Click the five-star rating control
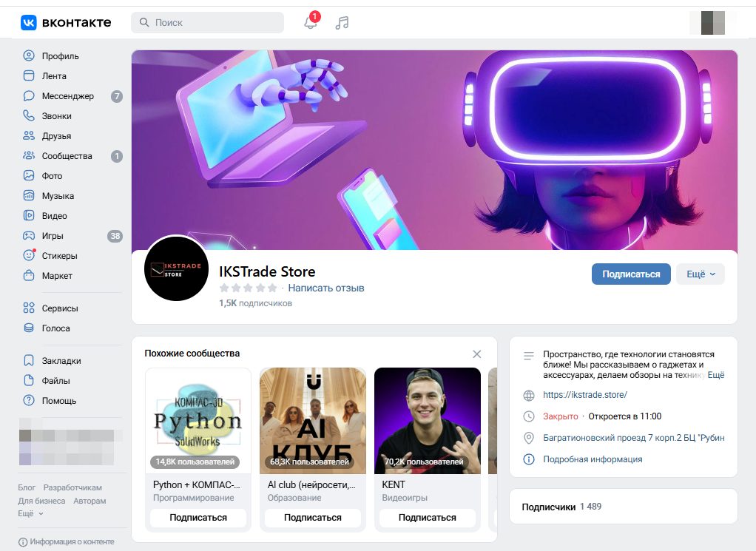756x551 pixels. 248,288
